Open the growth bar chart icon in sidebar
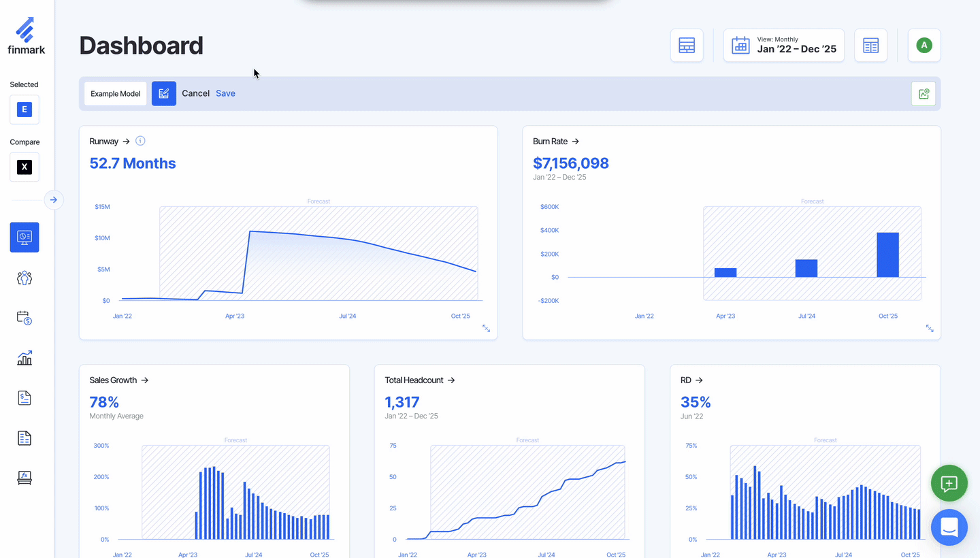 click(24, 358)
